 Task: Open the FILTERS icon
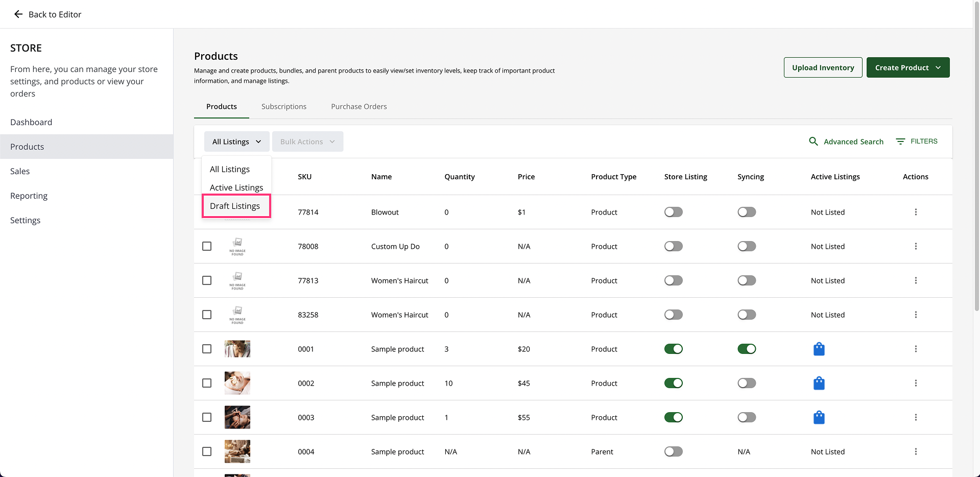[x=900, y=141]
